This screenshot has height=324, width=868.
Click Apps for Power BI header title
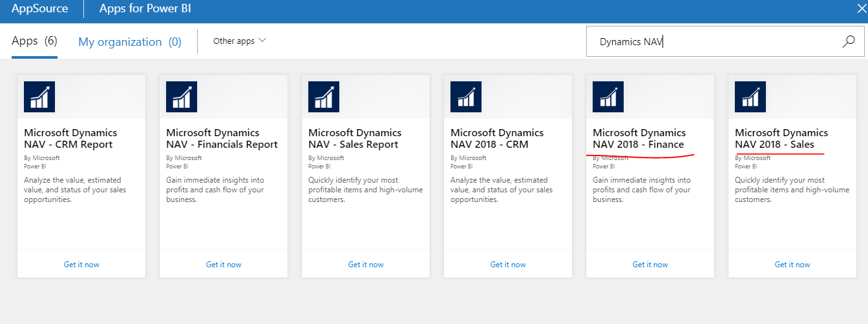coord(145,9)
